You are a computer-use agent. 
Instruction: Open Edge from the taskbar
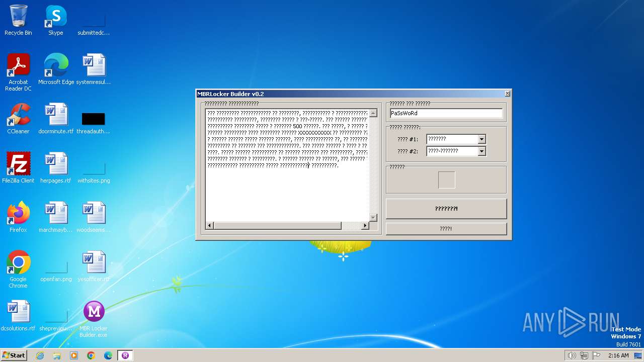click(108, 355)
